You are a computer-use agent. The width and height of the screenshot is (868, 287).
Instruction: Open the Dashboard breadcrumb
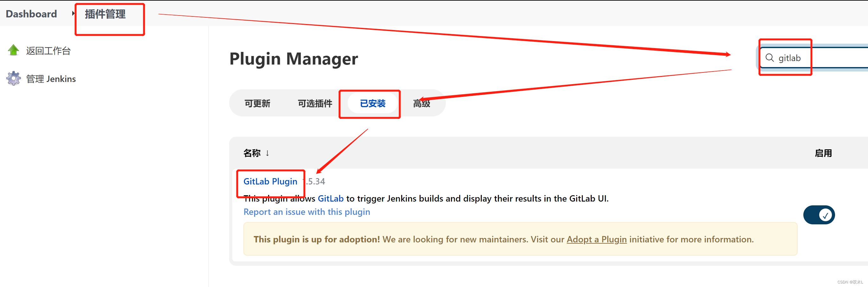(31, 14)
